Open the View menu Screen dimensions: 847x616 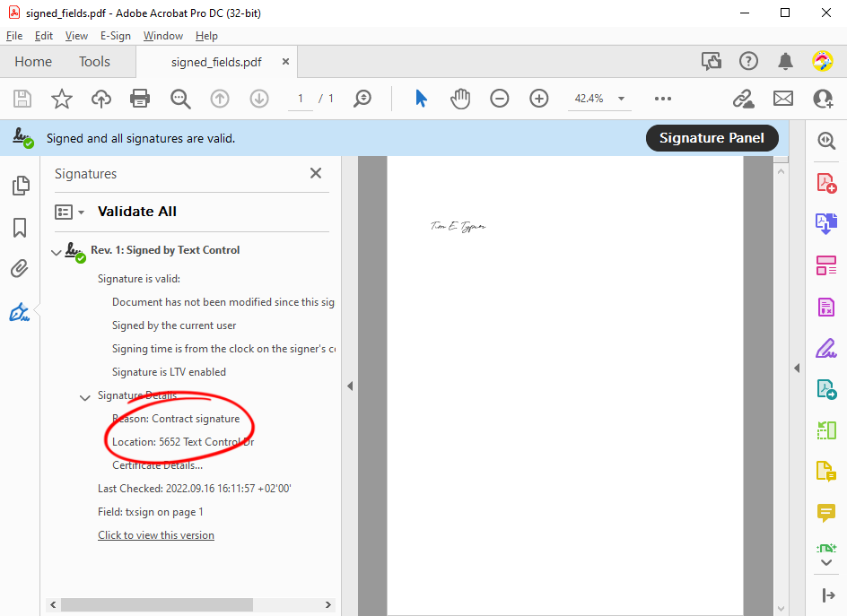tap(76, 36)
